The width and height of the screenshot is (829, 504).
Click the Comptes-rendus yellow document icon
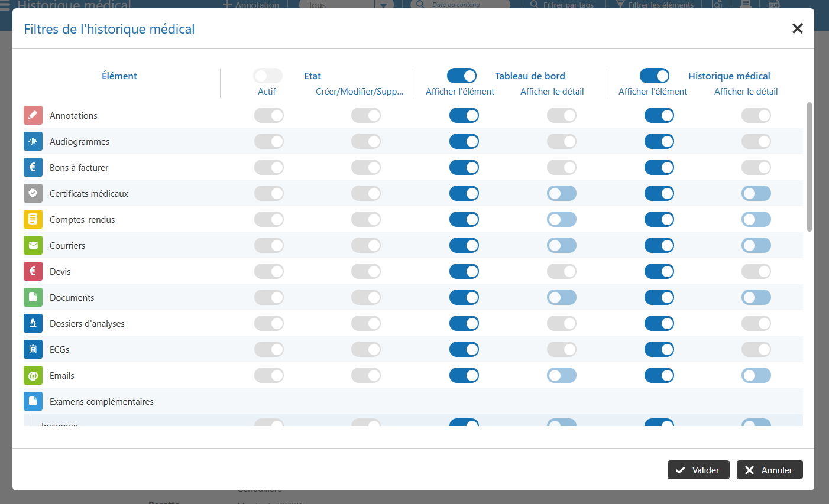coord(33,219)
